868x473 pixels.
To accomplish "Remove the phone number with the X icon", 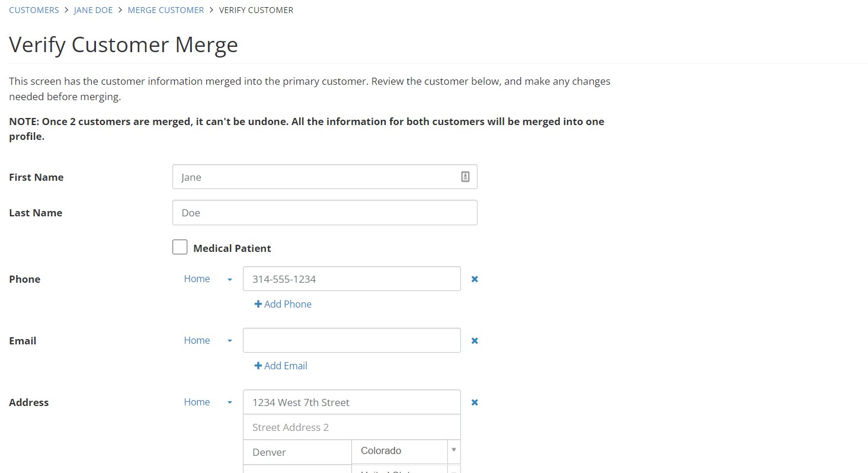I will point(475,279).
